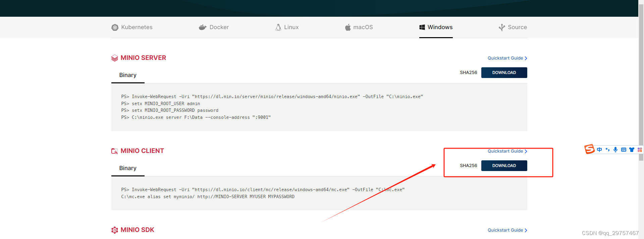Click the Source branch icon
644x239 pixels.
[x=502, y=27]
